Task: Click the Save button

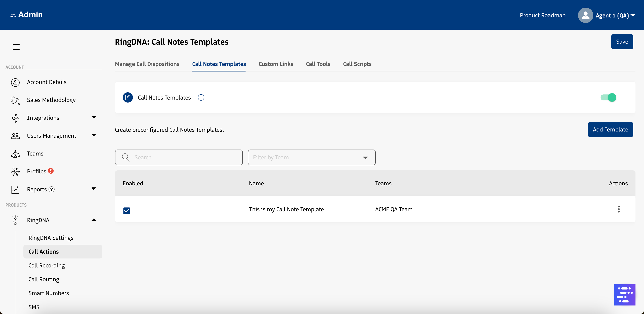Action: click(x=622, y=42)
